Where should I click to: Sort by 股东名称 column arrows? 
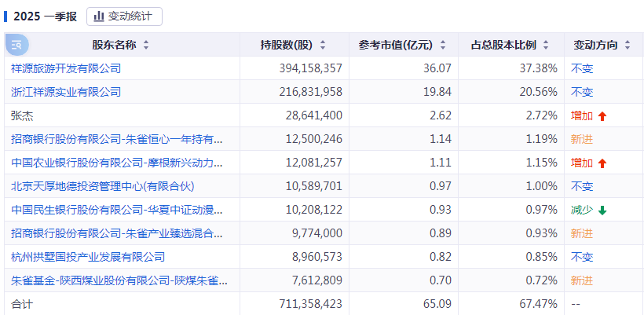click(146, 46)
